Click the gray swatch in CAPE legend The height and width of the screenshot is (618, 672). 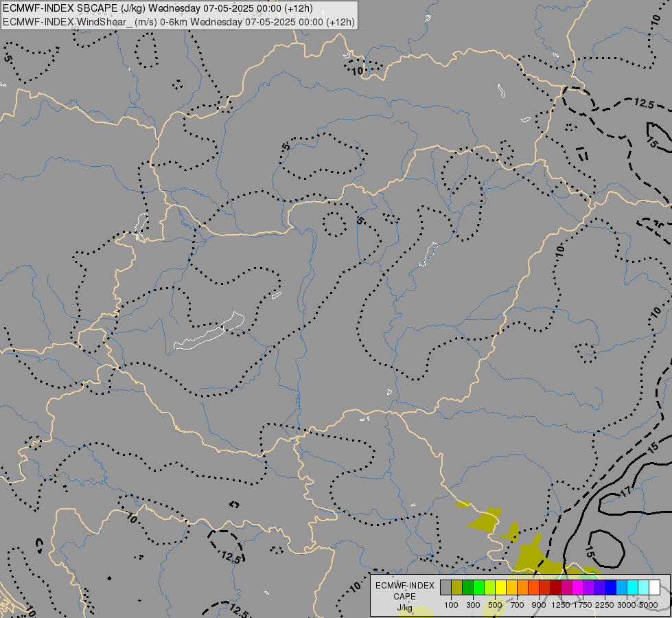(445, 587)
